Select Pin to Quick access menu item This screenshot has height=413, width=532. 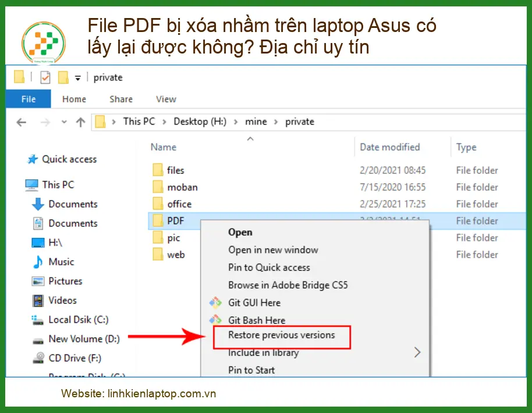(x=269, y=268)
